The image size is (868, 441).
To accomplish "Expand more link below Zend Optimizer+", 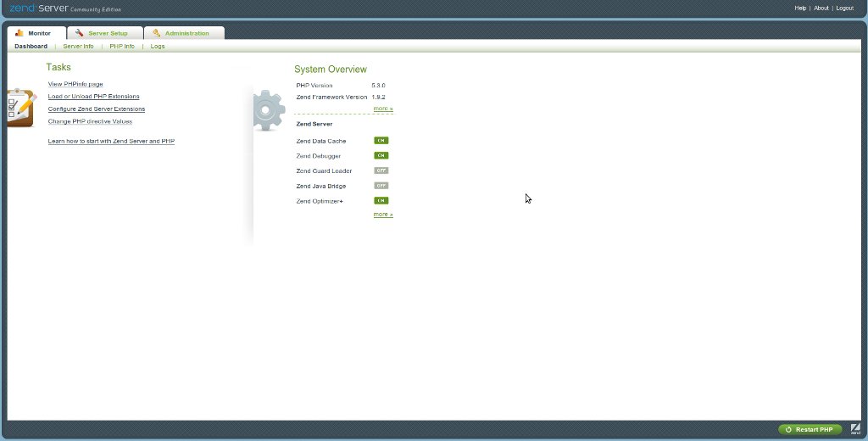I will point(383,215).
